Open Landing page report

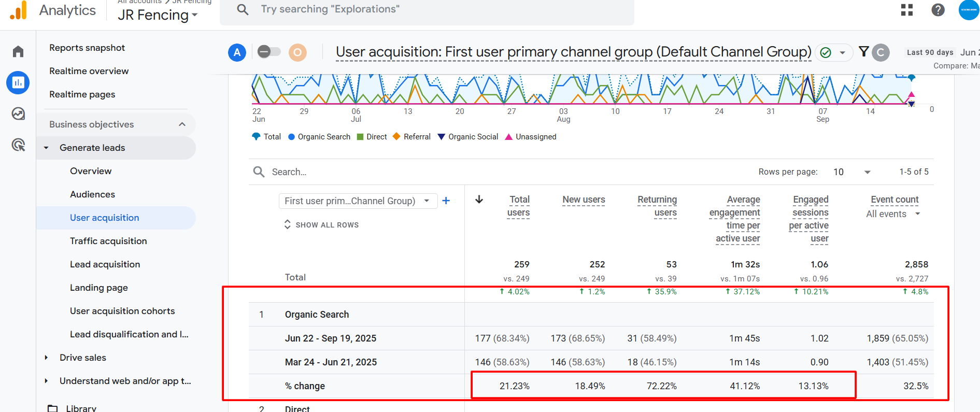pos(99,288)
